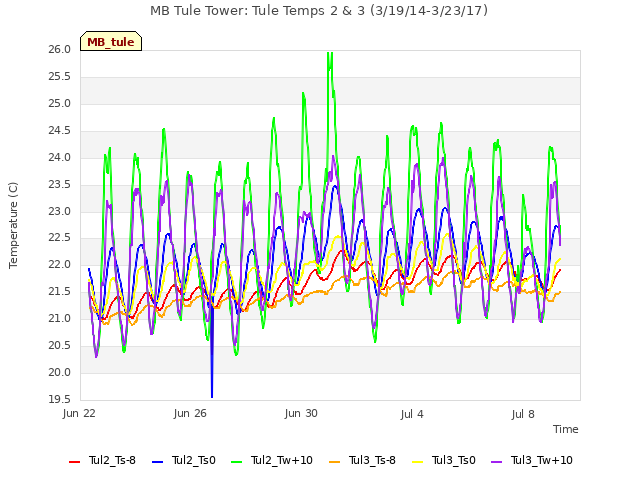Click the 19.5 y-axis tick label
This screenshot has height=480, width=640.
point(60,400)
